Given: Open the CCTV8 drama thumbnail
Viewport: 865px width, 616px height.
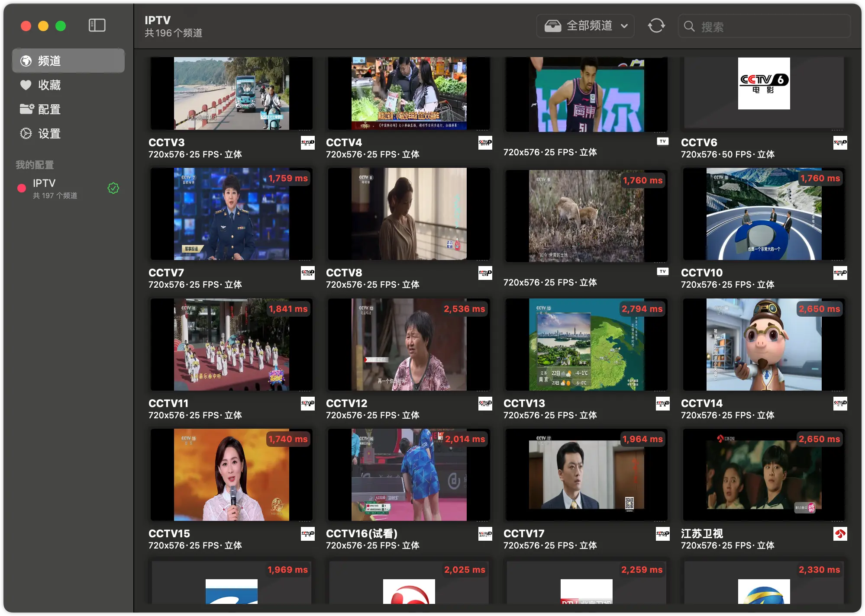Looking at the screenshot, I should [409, 214].
